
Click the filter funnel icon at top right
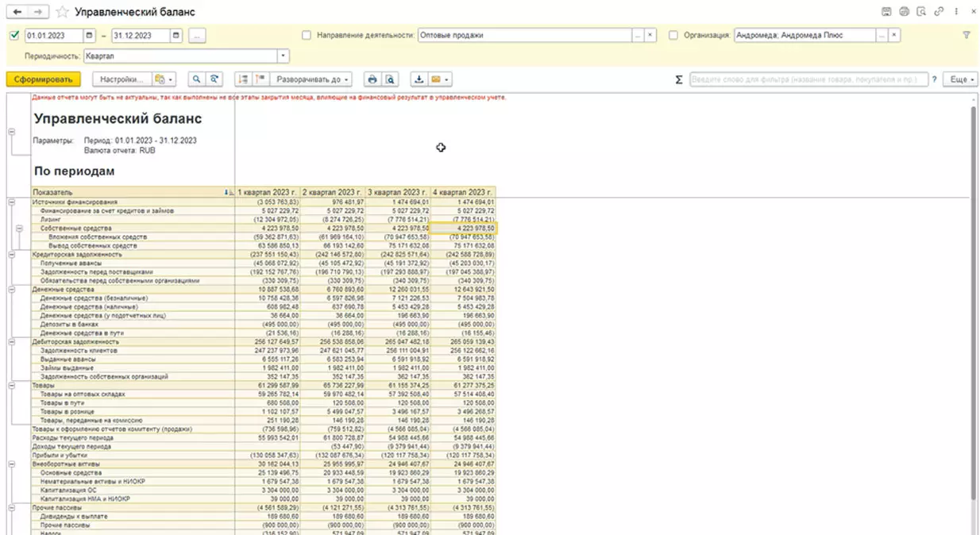tap(966, 36)
